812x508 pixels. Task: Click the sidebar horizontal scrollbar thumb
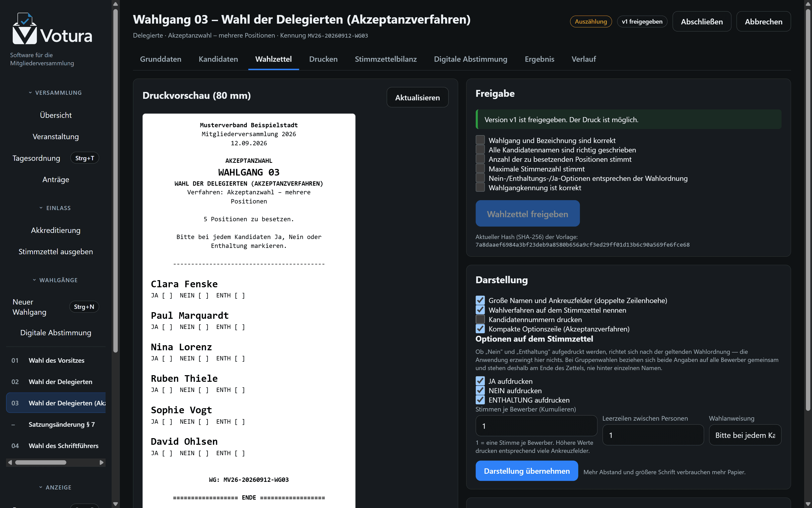tap(41, 463)
